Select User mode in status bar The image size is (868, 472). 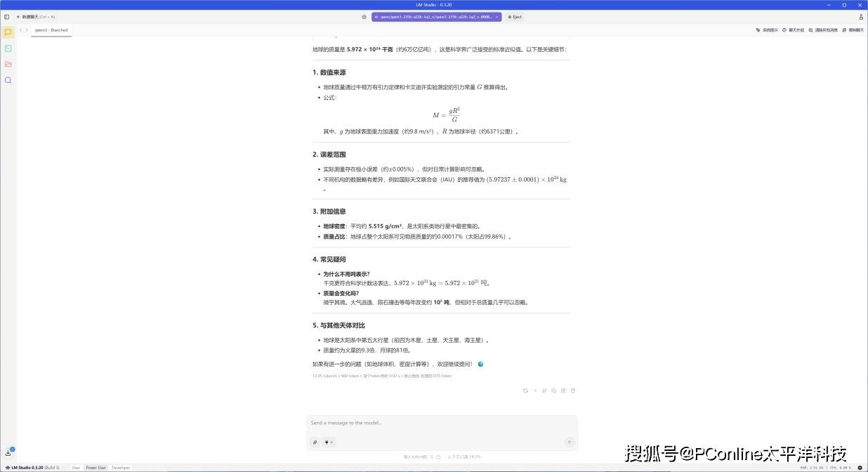pos(76,467)
